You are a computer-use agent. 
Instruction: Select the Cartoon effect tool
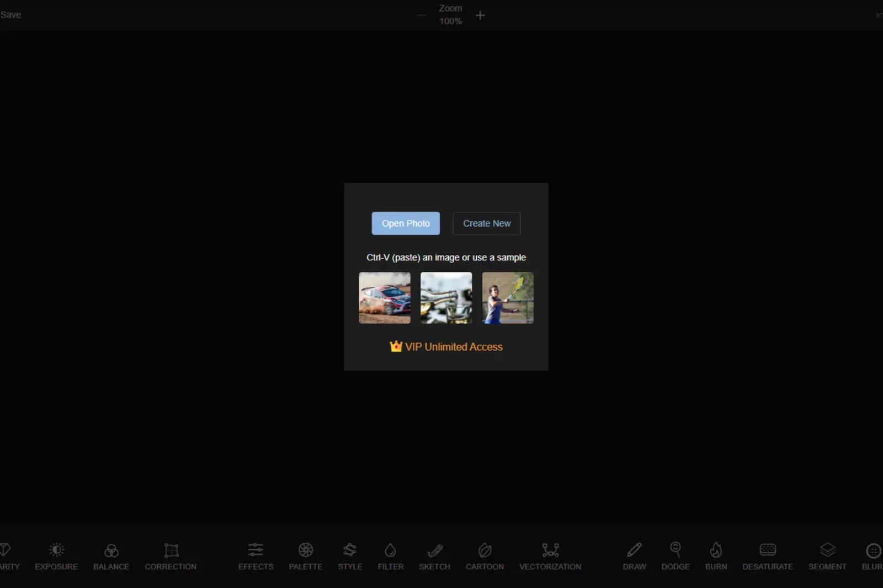click(x=485, y=556)
